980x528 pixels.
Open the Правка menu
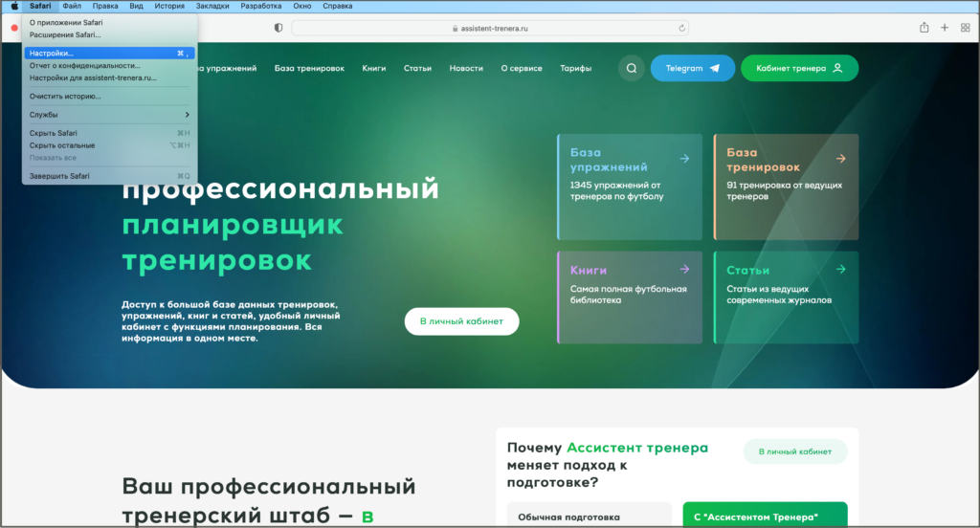105,6
